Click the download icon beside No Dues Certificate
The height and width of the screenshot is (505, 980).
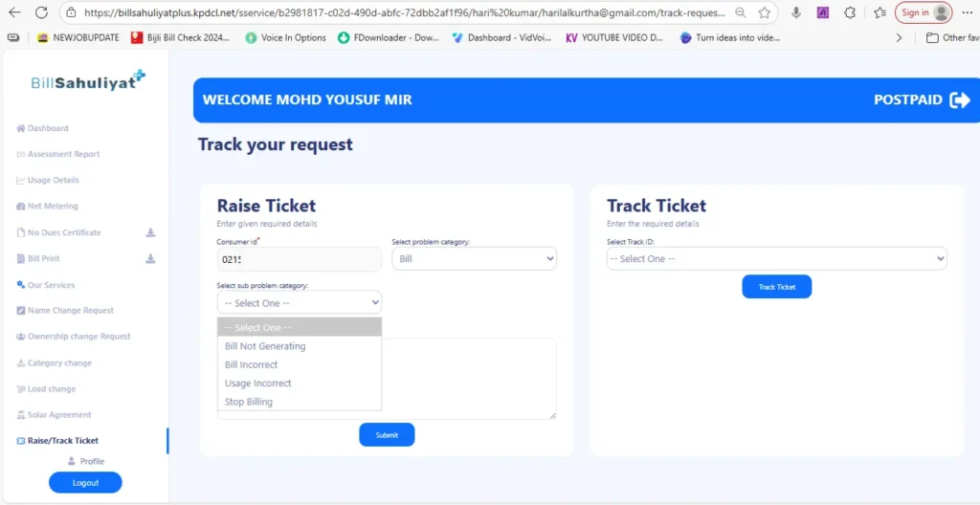coord(150,232)
